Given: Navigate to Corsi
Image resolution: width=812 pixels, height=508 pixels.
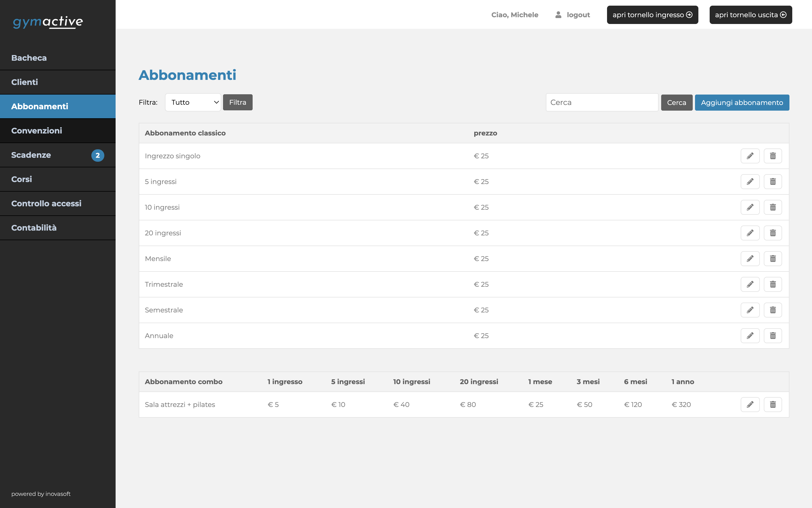Looking at the screenshot, I should tap(58, 179).
